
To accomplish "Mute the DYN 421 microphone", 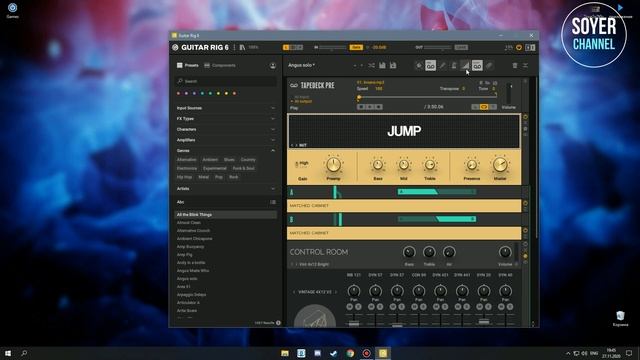I will click(436, 307).
